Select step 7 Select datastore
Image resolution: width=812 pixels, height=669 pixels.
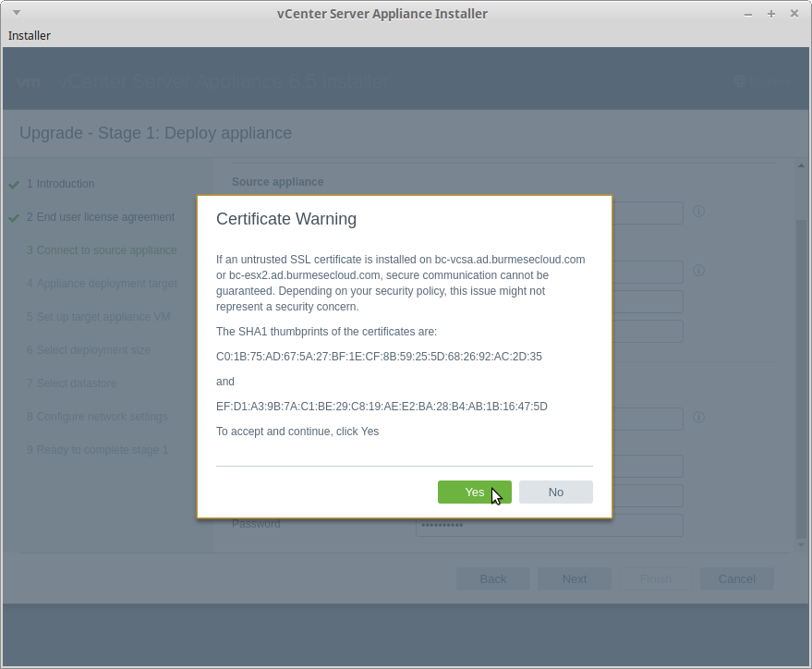point(71,383)
